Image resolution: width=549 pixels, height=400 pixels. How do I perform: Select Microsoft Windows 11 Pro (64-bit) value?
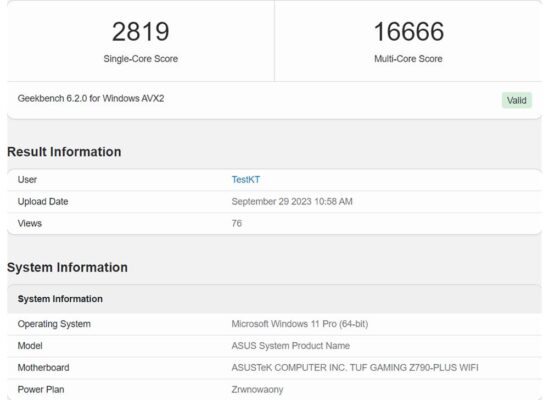[300, 324]
